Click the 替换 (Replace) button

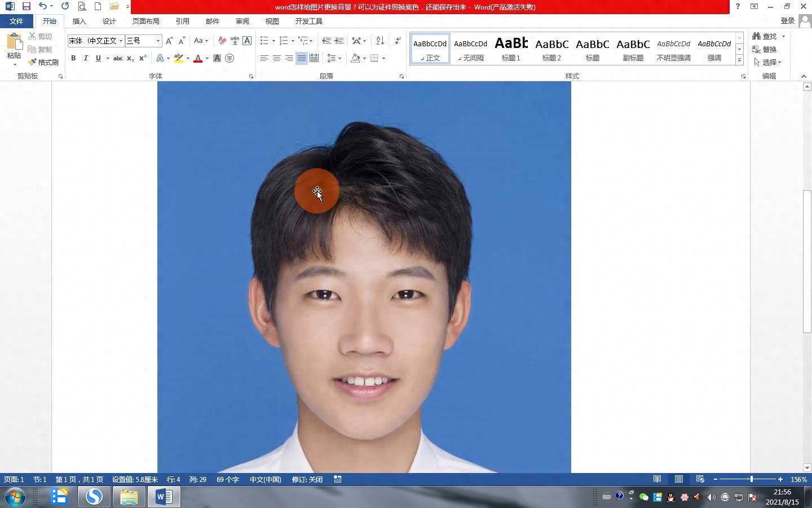coord(765,49)
